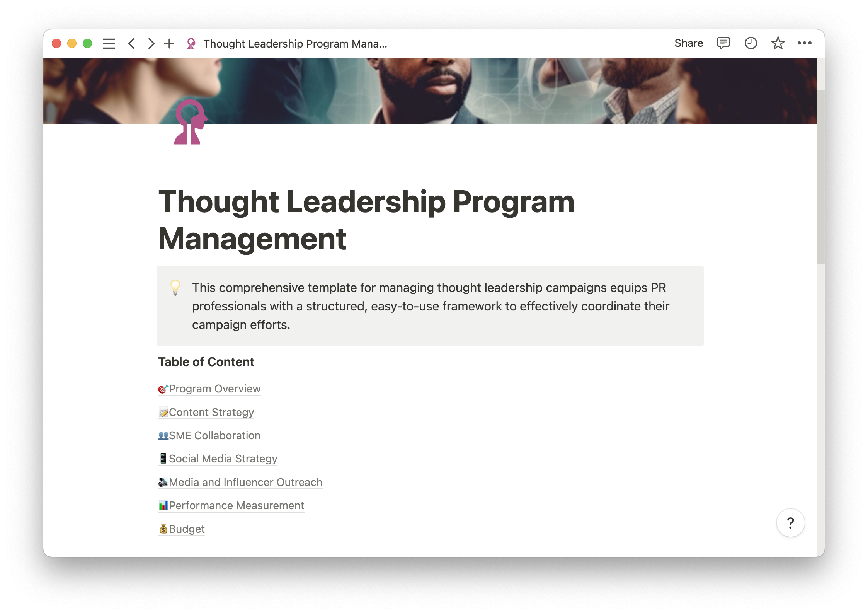Click the forward navigation arrow
The width and height of the screenshot is (868, 614).
150,43
